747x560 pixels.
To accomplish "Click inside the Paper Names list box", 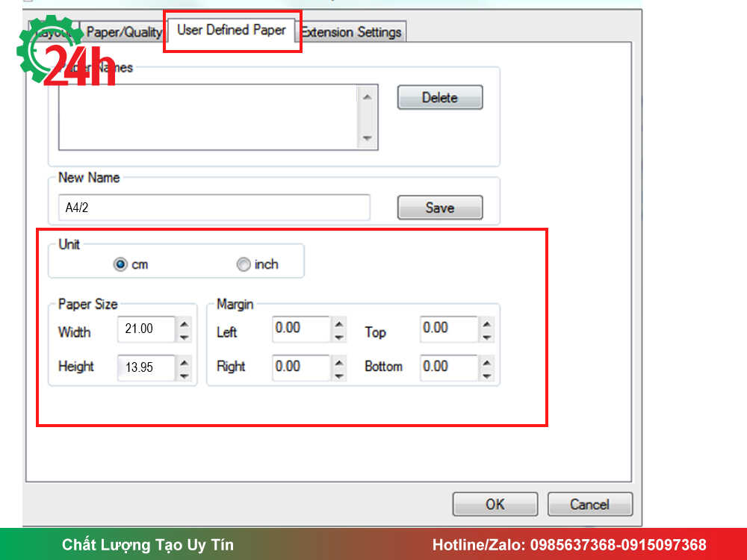I will point(208,117).
